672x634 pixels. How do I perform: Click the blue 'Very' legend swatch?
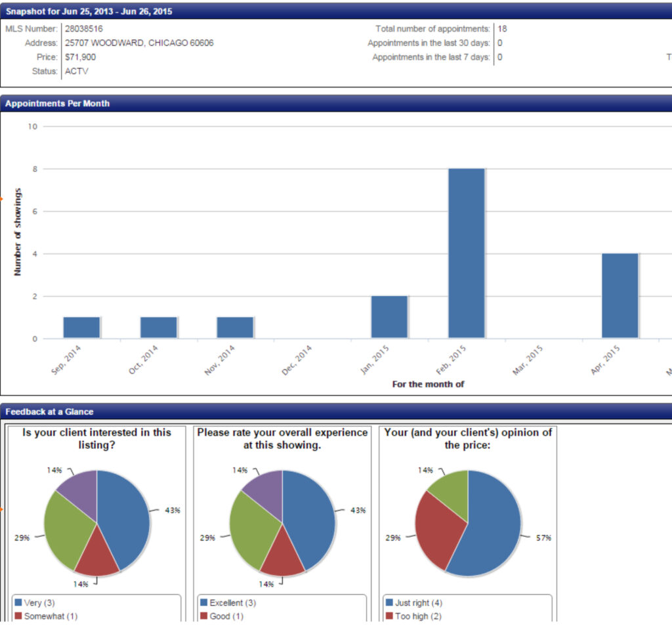[18, 602]
